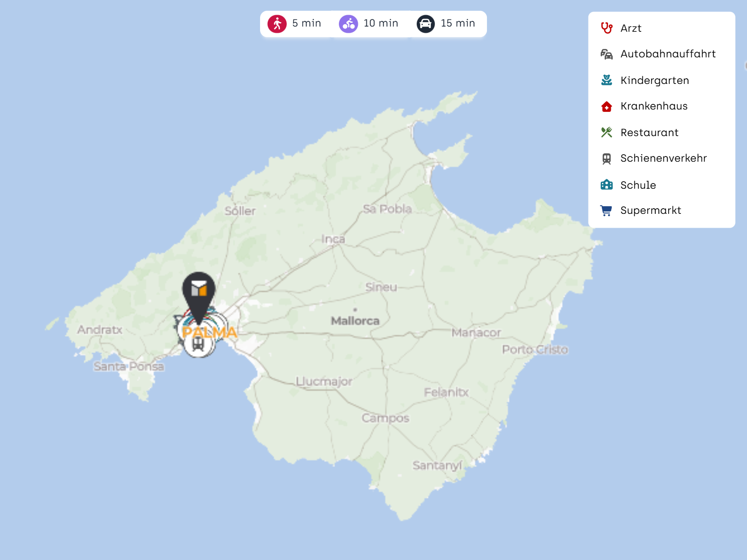The width and height of the screenshot is (747, 560).
Task: Toggle the 10 min cycling radius
Action: pyautogui.click(x=369, y=24)
